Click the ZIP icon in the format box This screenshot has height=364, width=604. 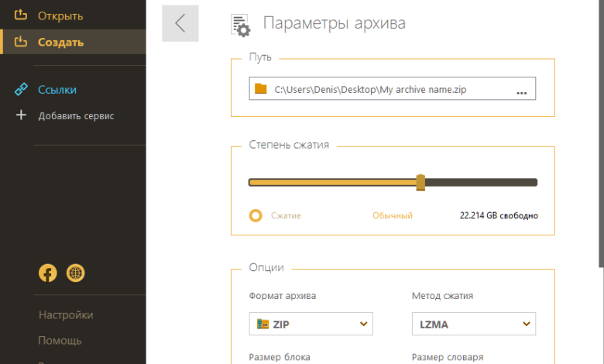[263, 324]
